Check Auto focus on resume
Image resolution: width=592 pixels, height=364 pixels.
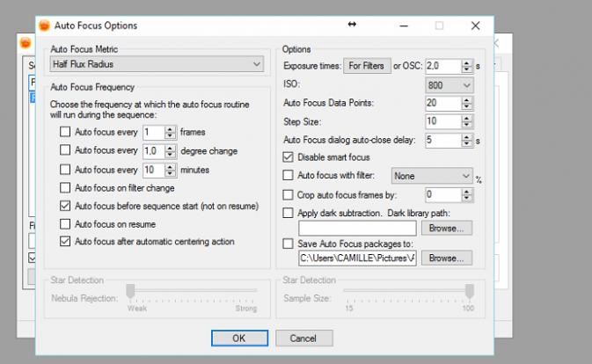pyautogui.click(x=65, y=224)
